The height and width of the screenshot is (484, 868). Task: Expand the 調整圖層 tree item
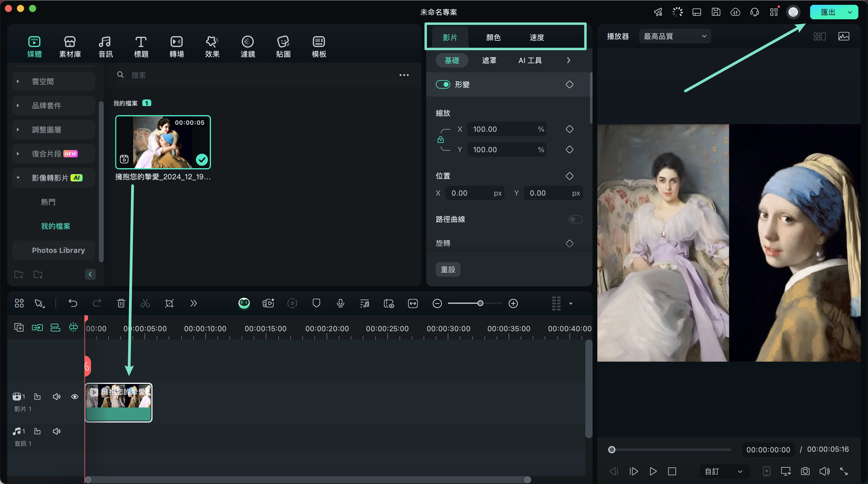click(x=18, y=129)
